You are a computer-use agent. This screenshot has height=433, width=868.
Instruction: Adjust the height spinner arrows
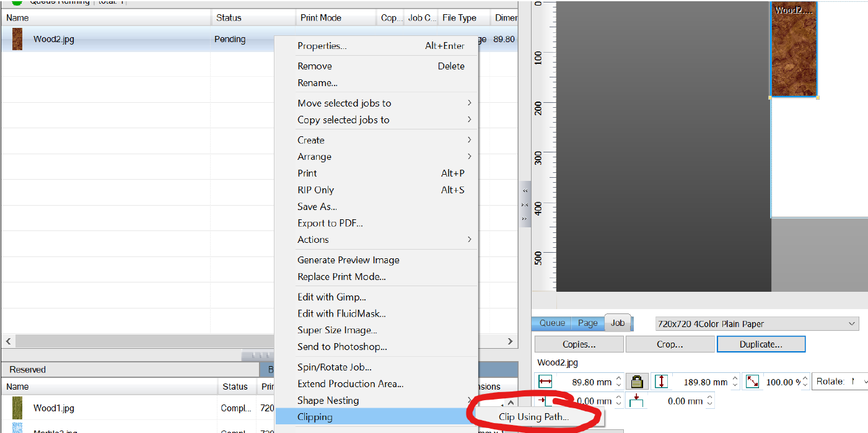pyautogui.click(x=735, y=382)
